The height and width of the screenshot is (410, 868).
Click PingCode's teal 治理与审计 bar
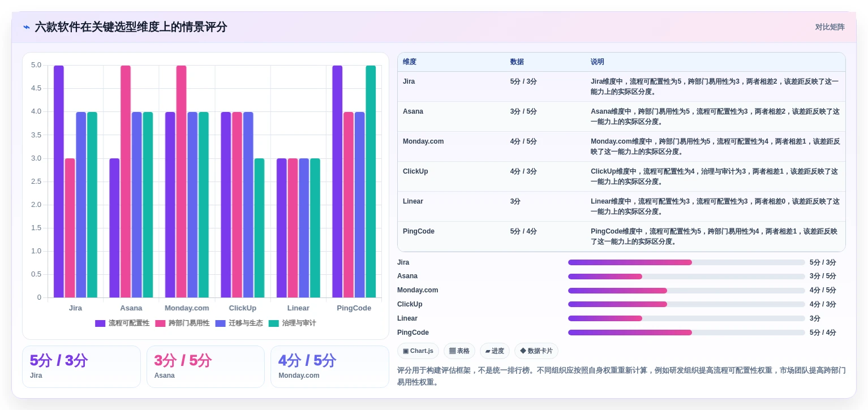371,182
